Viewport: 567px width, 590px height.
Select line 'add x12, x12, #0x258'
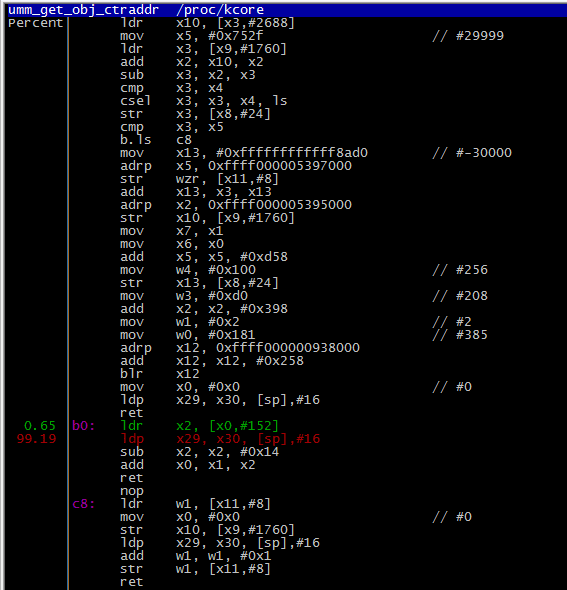[212, 361]
